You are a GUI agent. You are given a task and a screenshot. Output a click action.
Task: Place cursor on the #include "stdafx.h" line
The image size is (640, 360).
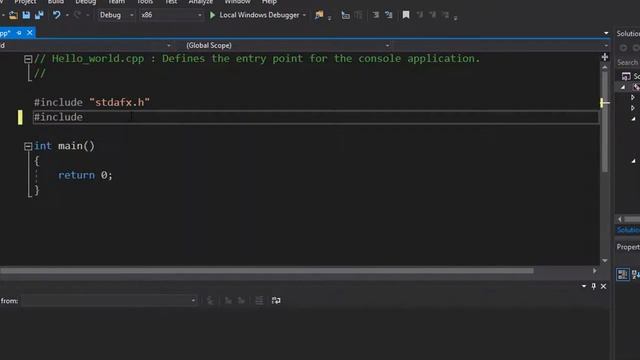coord(92,102)
